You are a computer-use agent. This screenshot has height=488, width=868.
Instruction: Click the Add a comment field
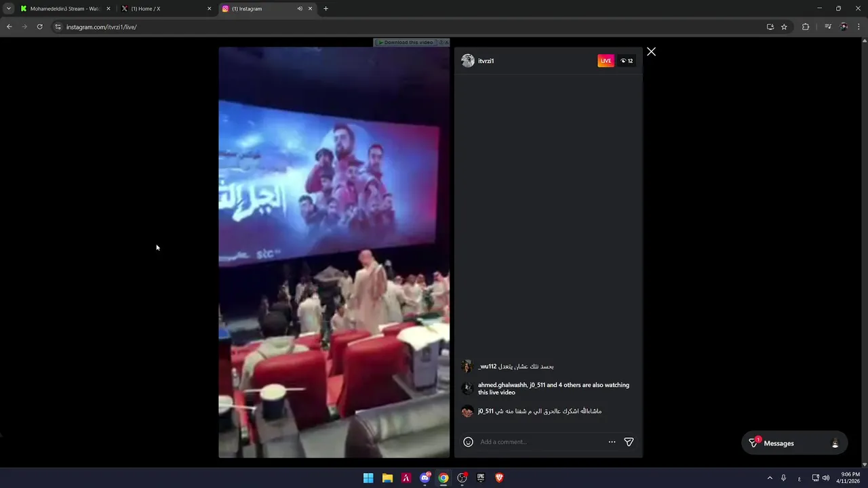[x=541, y=442]
